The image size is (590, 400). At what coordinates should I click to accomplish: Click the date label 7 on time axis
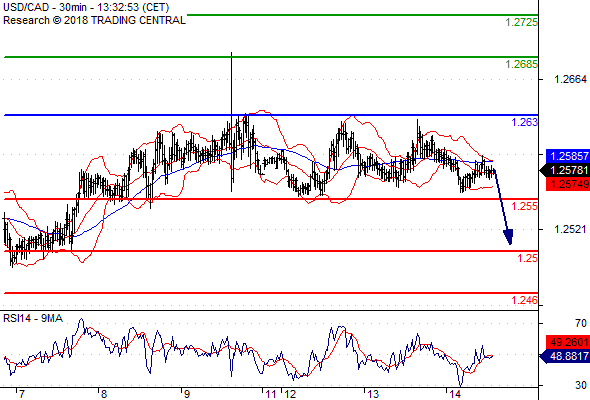pos(22,394)
